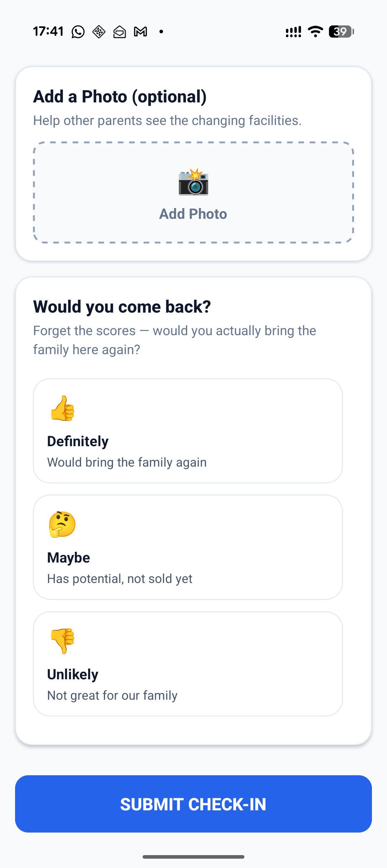Tap the email notification icon in status bar
Viewport: 387px width, 868px height.
[x=119, y=31]
